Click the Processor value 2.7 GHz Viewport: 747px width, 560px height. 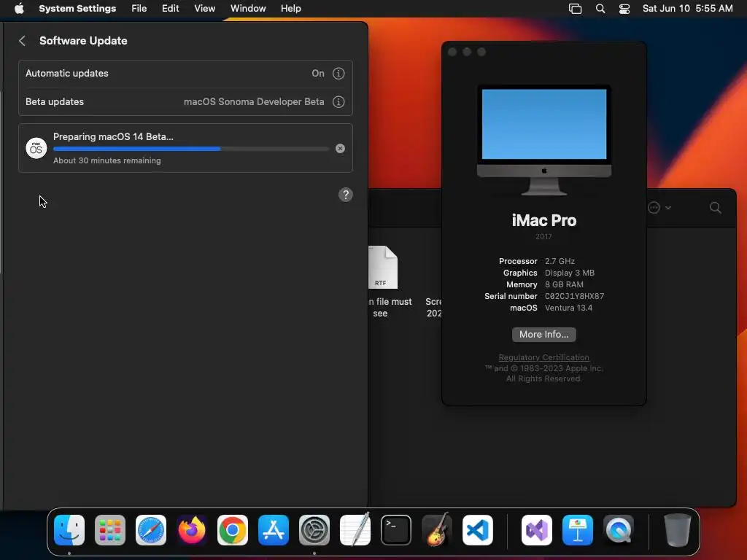click(560, 262)
